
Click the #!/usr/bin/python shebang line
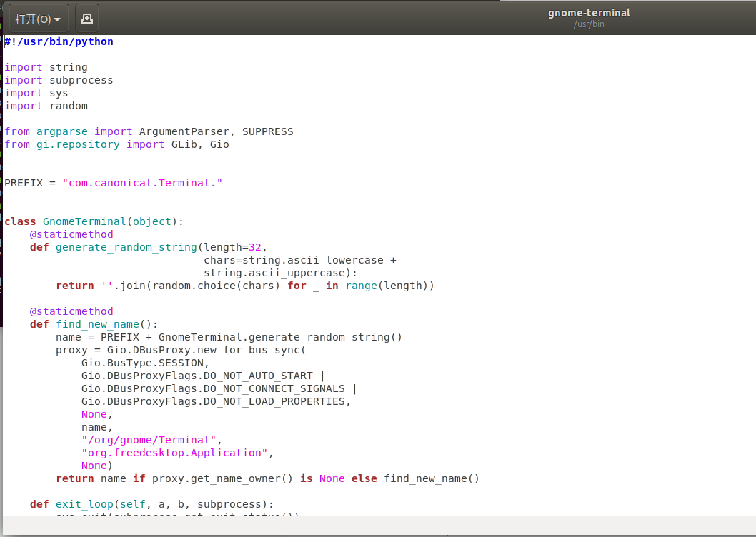(x=59, y=41)
